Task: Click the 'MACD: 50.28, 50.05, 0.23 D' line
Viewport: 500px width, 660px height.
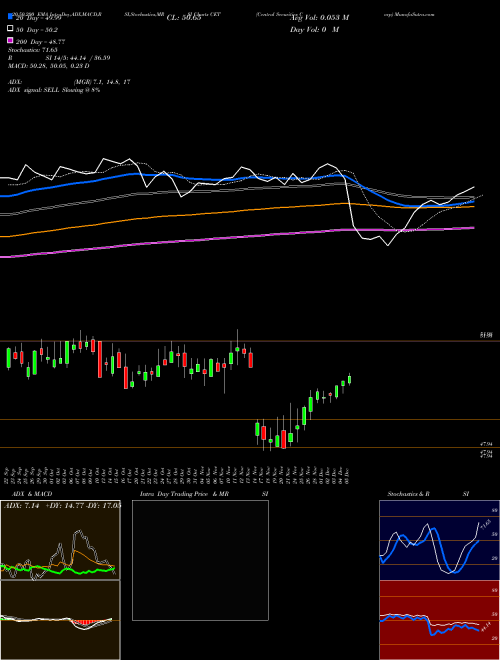Action: [49, 66]
